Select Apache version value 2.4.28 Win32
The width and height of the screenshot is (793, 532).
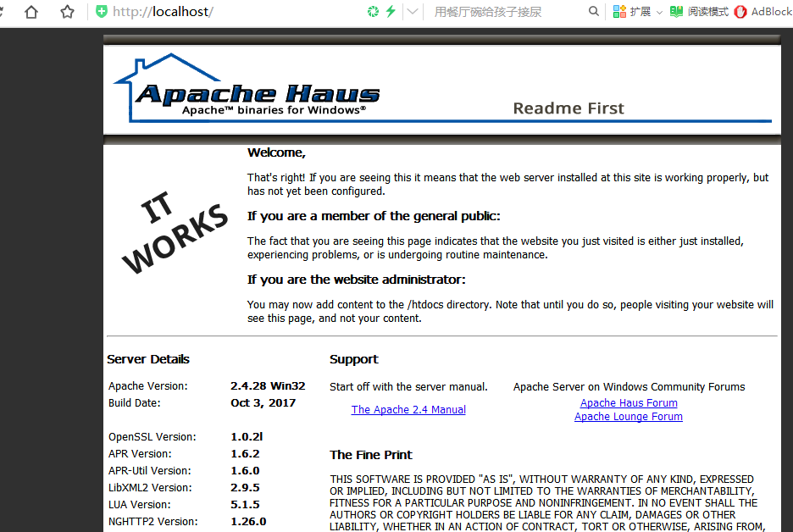[268, 385]
